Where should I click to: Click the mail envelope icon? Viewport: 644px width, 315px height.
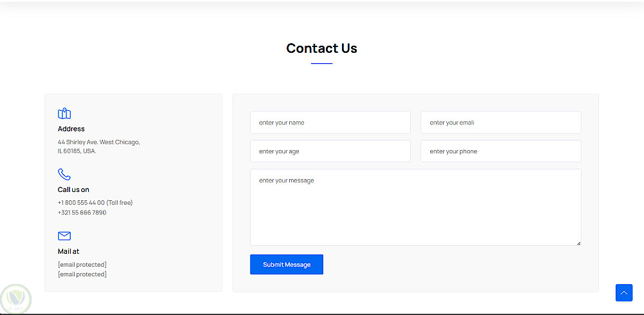tap(64, 236)
